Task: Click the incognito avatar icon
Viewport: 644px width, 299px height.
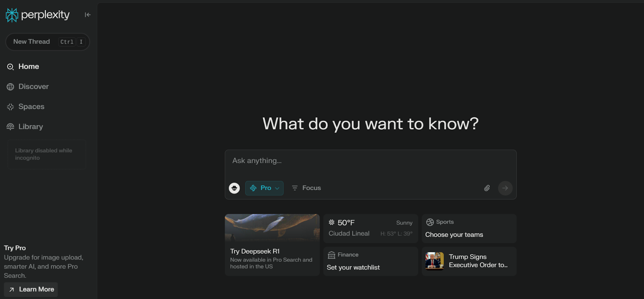Action: pos(234,188)
